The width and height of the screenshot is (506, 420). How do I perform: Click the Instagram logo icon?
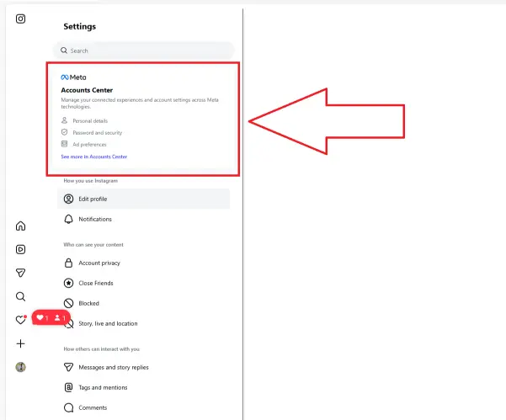(x=21, y=19)
